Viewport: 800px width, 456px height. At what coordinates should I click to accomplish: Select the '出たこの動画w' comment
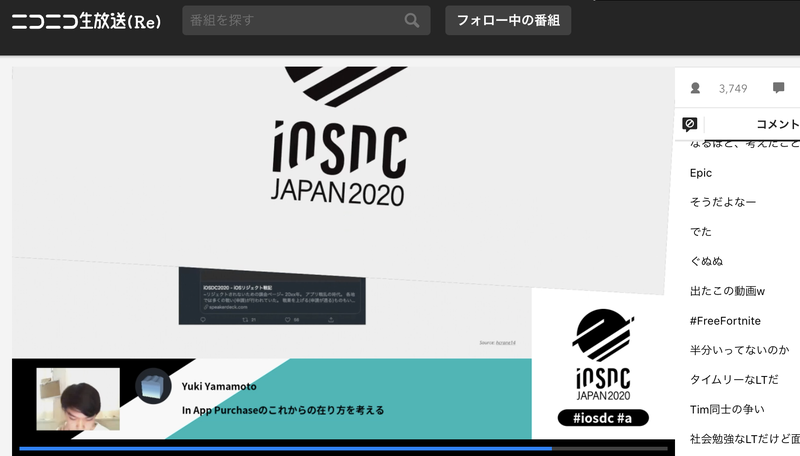(x=727, y=291)
